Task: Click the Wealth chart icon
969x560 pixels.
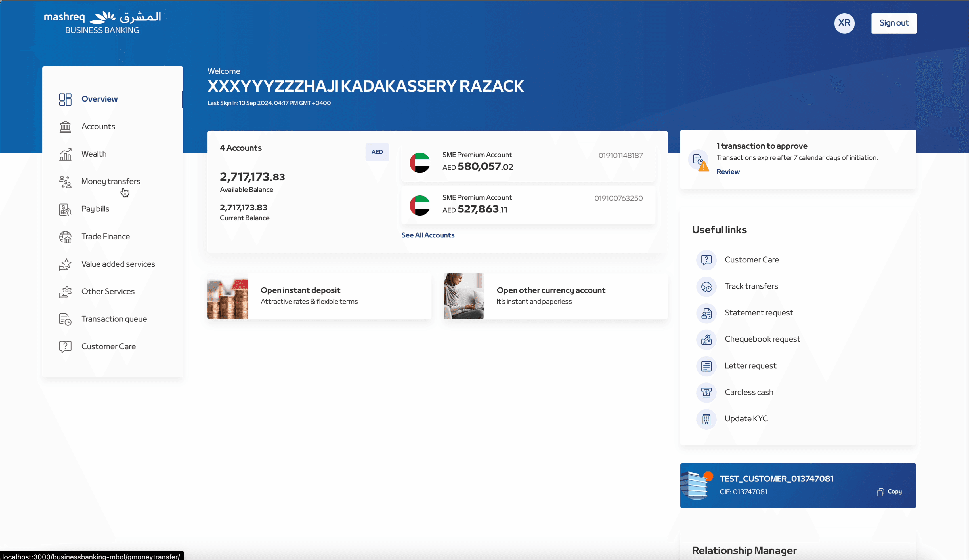Action: (x=65, y=154)
